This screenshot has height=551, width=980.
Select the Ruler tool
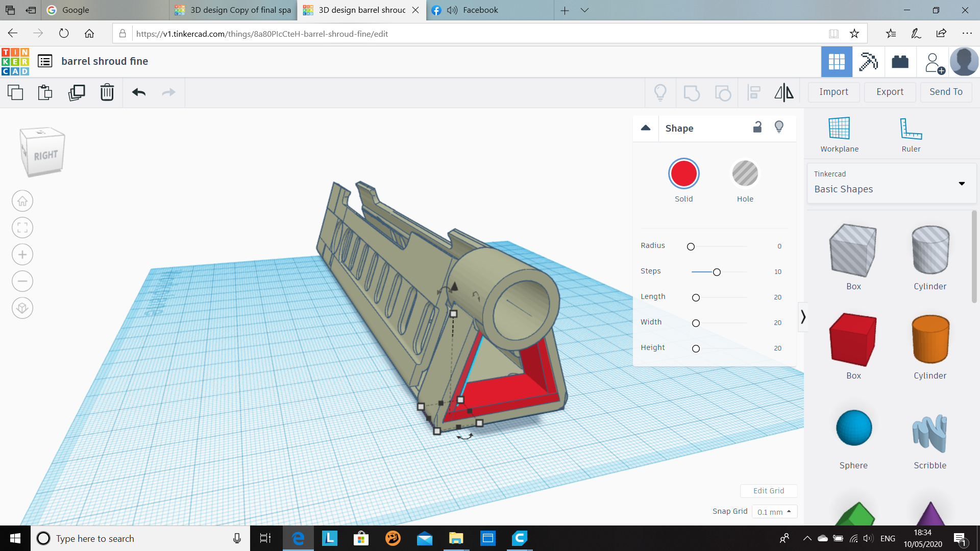(x=911, y=135)
